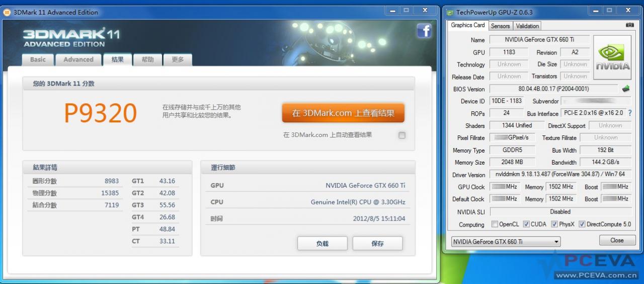
Task: Click the combined score 7119
Action: click(112, 205)
